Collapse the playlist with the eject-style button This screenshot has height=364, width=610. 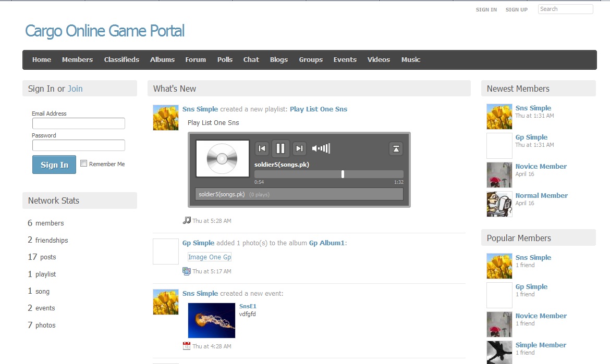396,148
